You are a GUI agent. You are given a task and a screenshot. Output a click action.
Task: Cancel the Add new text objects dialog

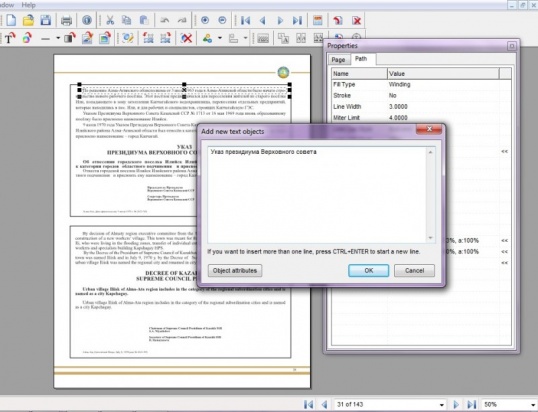[414, 270]
